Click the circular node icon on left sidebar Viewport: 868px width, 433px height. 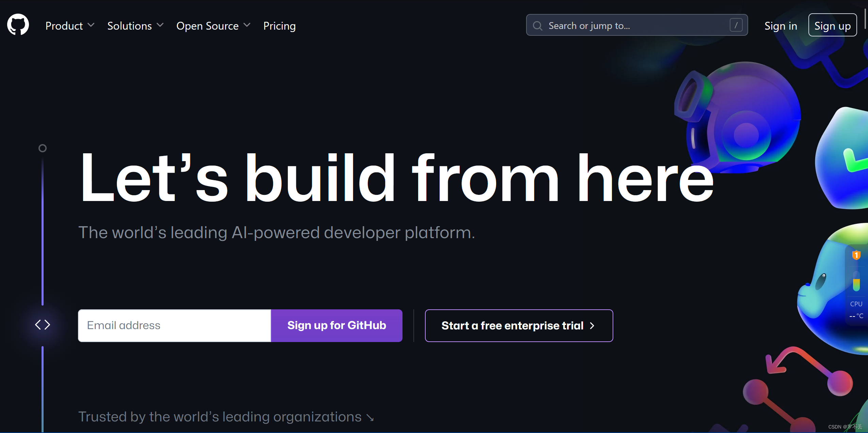(43, 148)
